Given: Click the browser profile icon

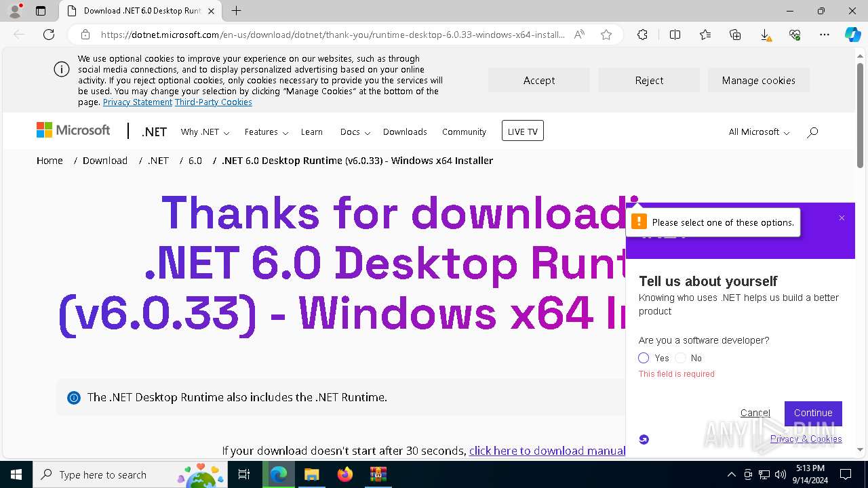Looking at the screenshot, I should click(x=15, y=11).
